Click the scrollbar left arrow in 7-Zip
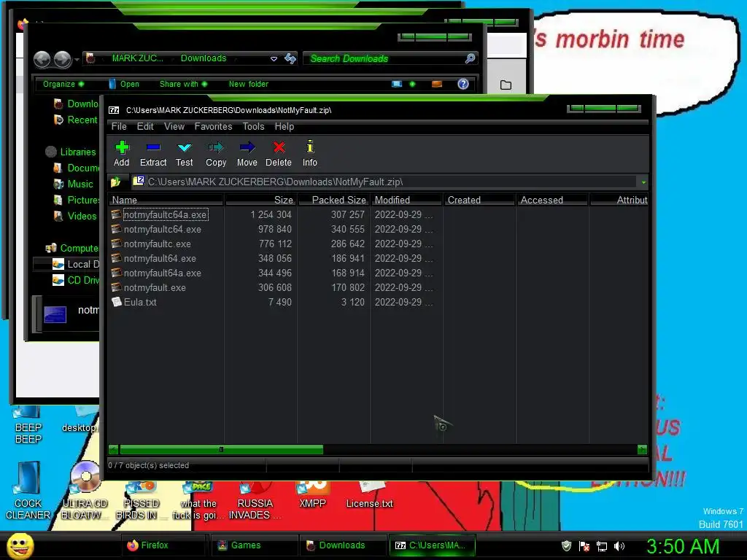Image resolution: width=747 pixels, height=560 pixels. pos(113,449)
